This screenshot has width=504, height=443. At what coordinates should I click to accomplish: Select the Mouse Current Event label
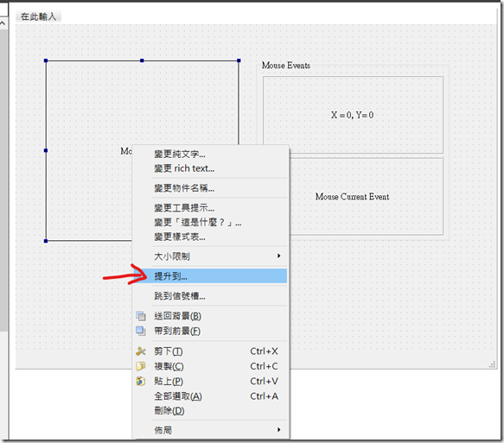[x=352, y=197]
